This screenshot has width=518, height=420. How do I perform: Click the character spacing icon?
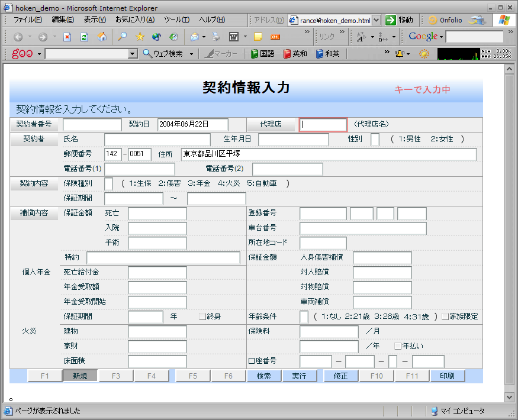pyautogui.click(x=383, y=37)
